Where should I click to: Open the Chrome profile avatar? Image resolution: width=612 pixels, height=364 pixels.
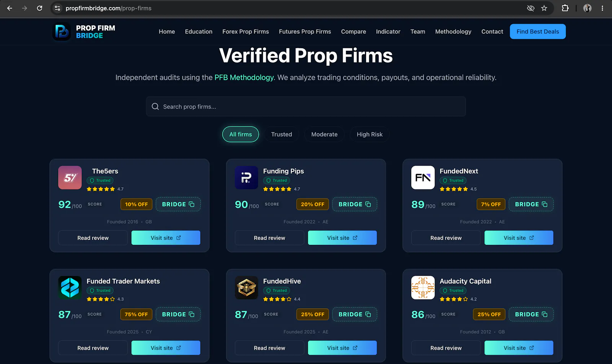pos(588,8)
